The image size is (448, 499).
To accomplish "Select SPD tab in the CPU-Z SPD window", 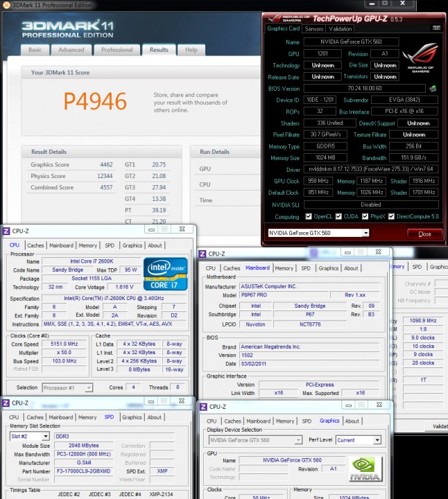I will 109,417.
